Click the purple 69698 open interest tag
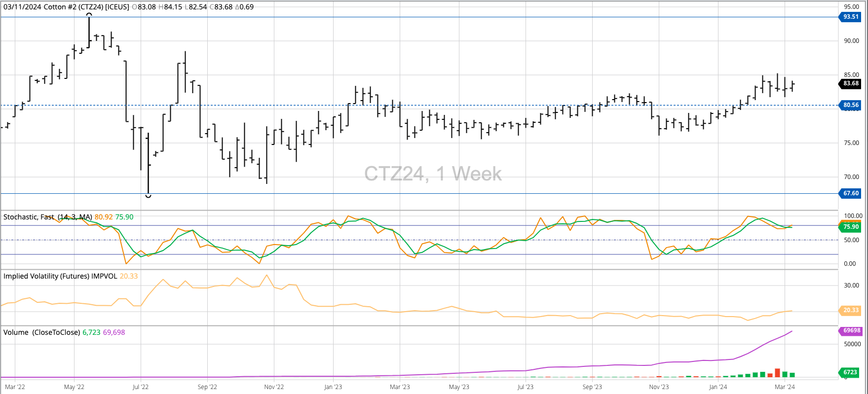The image size is (868, 394). (x=851, y=331)
